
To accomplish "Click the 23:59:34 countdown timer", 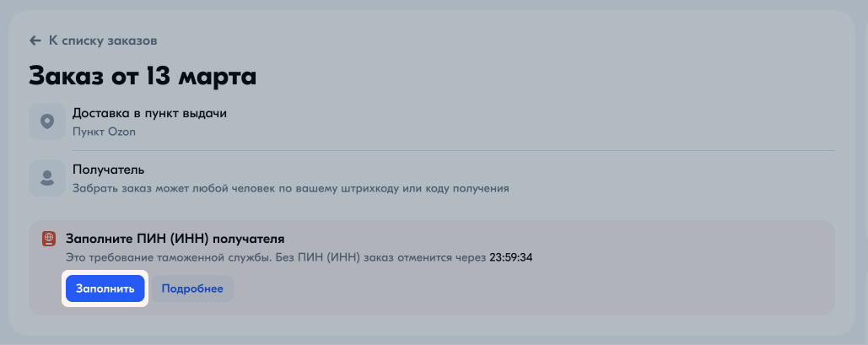I will coord(511,257).
